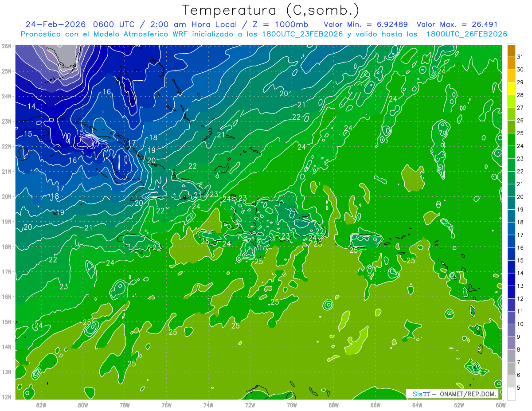The image size is (532, 411).
Task: Pick the legend color band between 5 and 6
Action: pos(511,381)
